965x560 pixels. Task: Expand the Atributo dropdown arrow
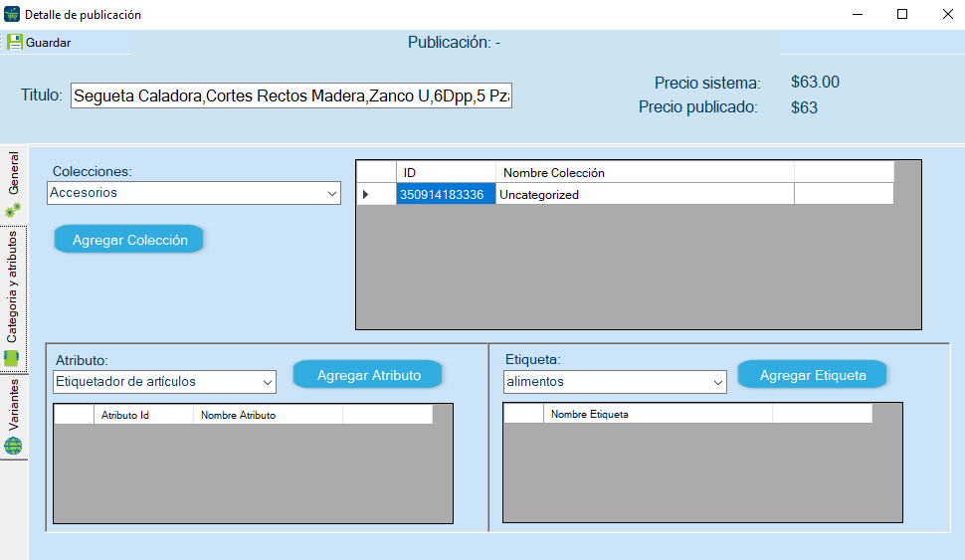(267, 382)
